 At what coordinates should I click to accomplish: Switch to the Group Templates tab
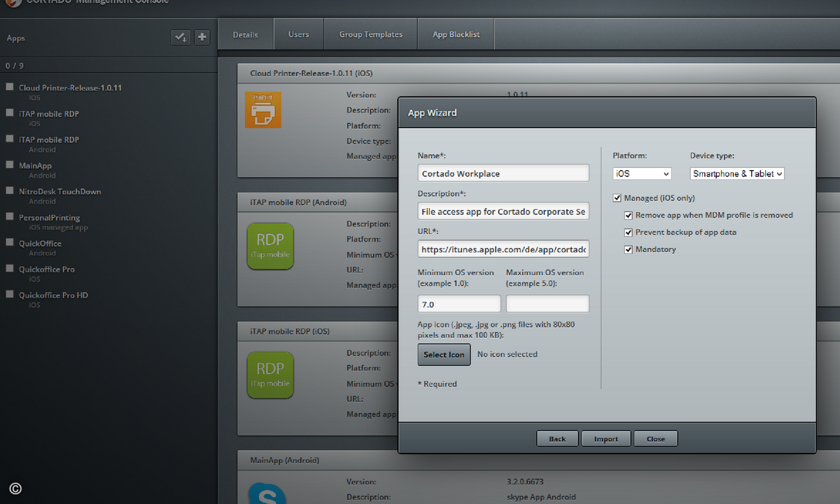click(x=371, y=34)
